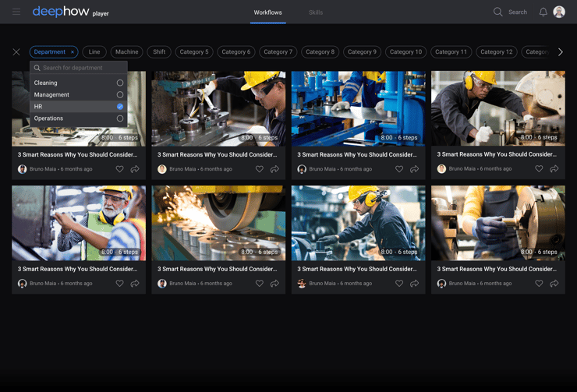Remove Department filter via small x
This screenshot has width=577, height=392.
(73, 52)
